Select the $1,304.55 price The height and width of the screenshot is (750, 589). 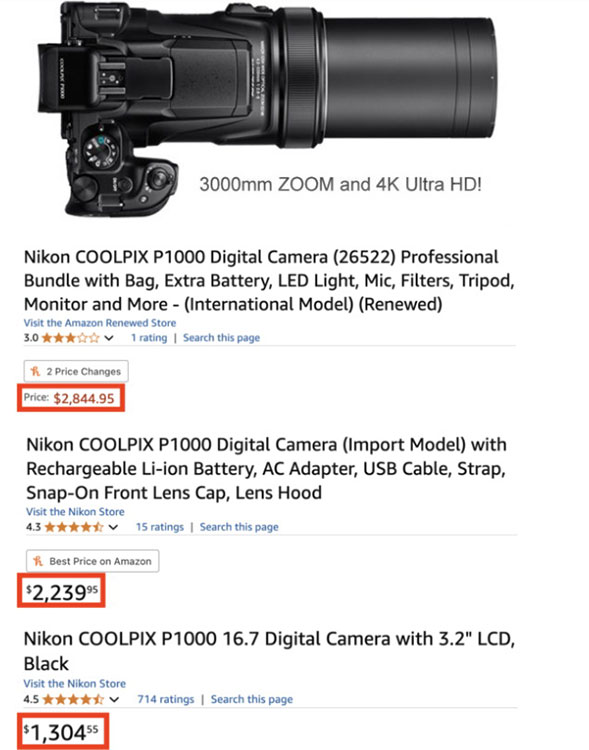click(x=61, y=732)
